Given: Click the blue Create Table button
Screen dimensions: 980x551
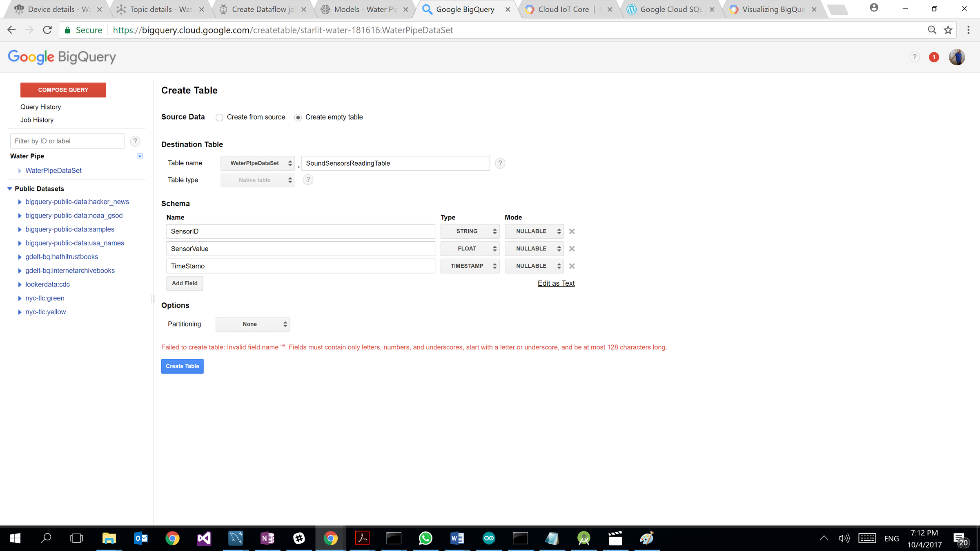Looking at the screenshot, I should click(x=182, y=366).
